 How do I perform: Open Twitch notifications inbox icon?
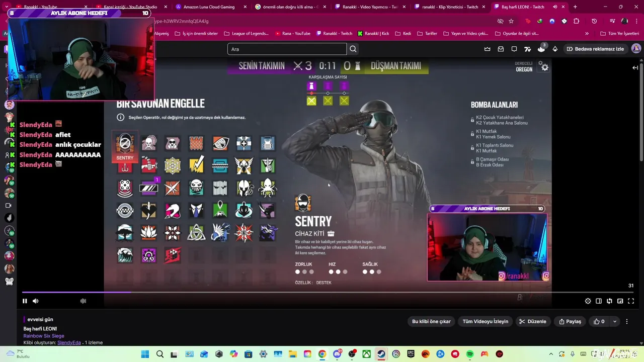501,49
